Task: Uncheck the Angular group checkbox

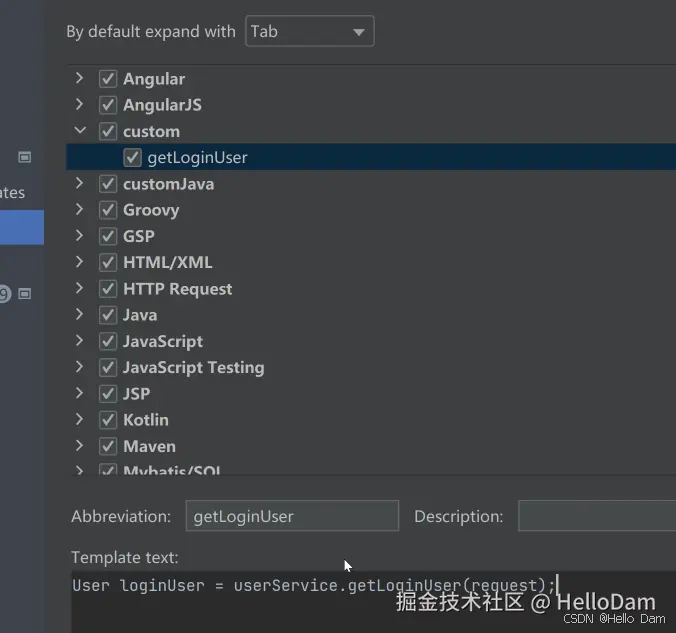Action: coord(108,79)
